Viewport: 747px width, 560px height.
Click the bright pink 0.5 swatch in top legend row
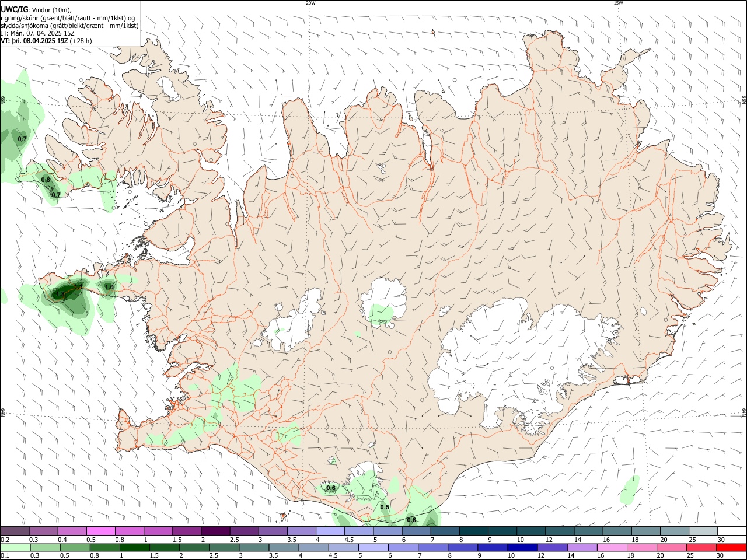tap(100, 531)
